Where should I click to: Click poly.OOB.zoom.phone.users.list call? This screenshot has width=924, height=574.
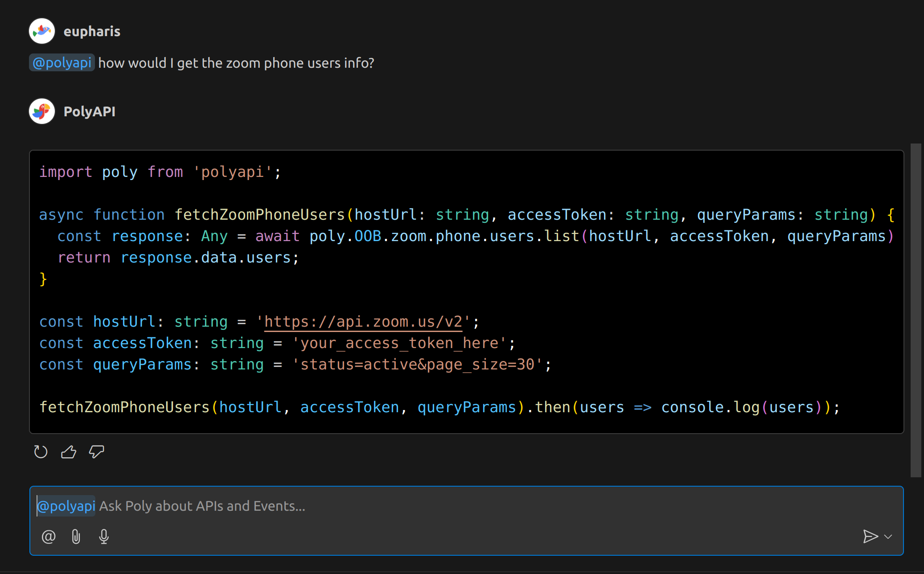[x=444, y=236]
